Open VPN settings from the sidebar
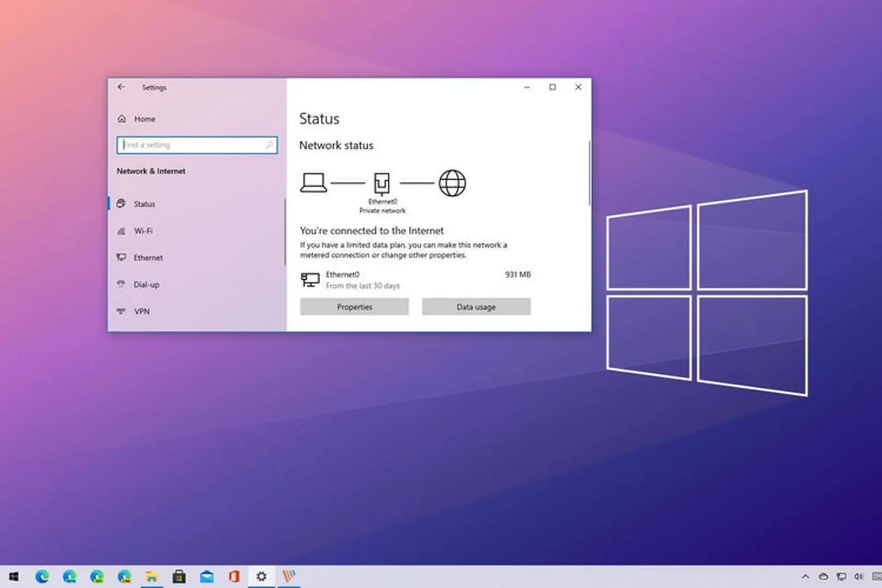Image resolution: width=882 pixels, height=588 pixels. (x=142, y=311)
